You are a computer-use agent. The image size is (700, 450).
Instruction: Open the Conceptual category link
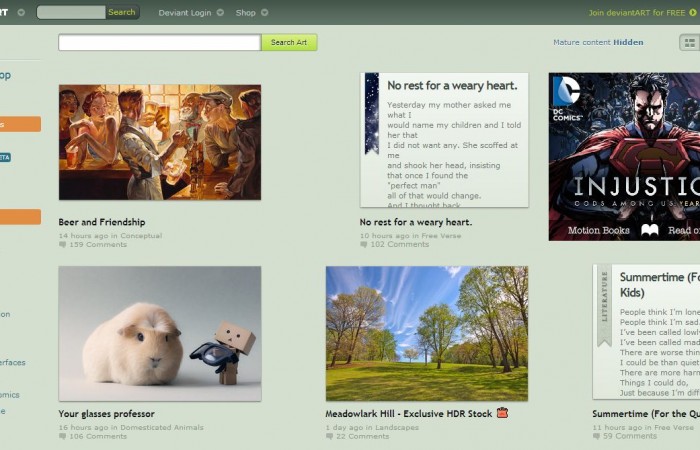141,235
